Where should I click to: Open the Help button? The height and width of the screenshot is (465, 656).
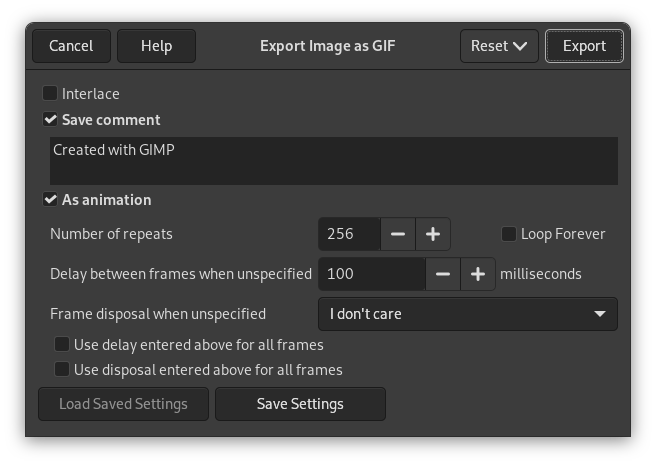156,46
